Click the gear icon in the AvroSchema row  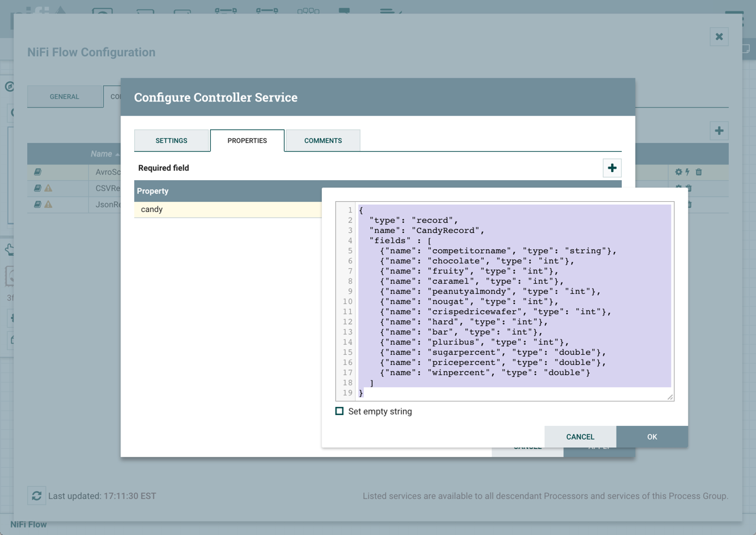click(678, 172)
